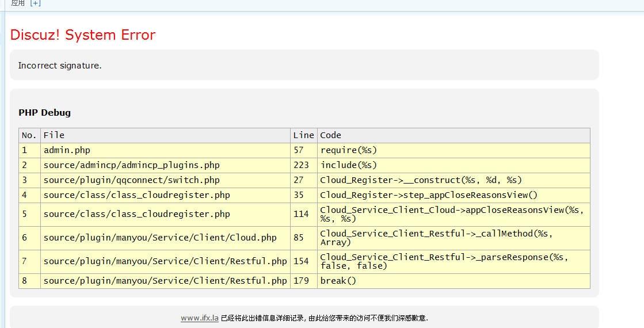Viewport: 644px width, 328px height.
Task: Click the Line column header
Action: 303,135
